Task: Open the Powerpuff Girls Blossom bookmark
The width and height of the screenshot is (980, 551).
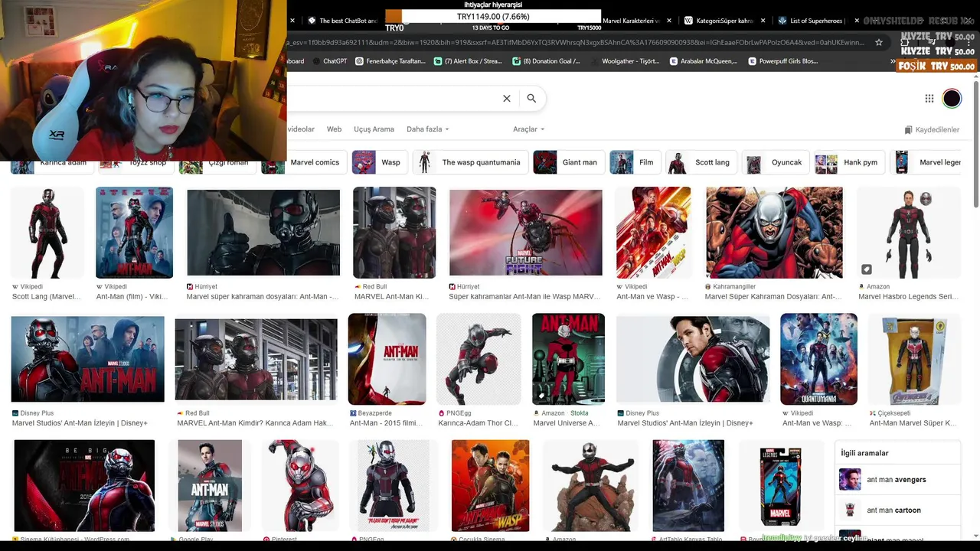Action: 782,61
